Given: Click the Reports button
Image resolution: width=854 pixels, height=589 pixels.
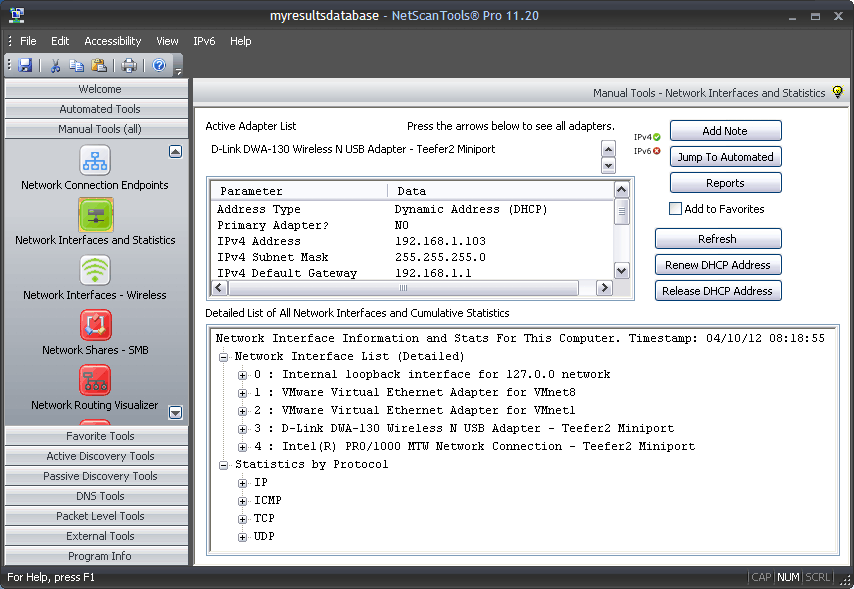Looking at the screenshot, I should tap(725, 183).
